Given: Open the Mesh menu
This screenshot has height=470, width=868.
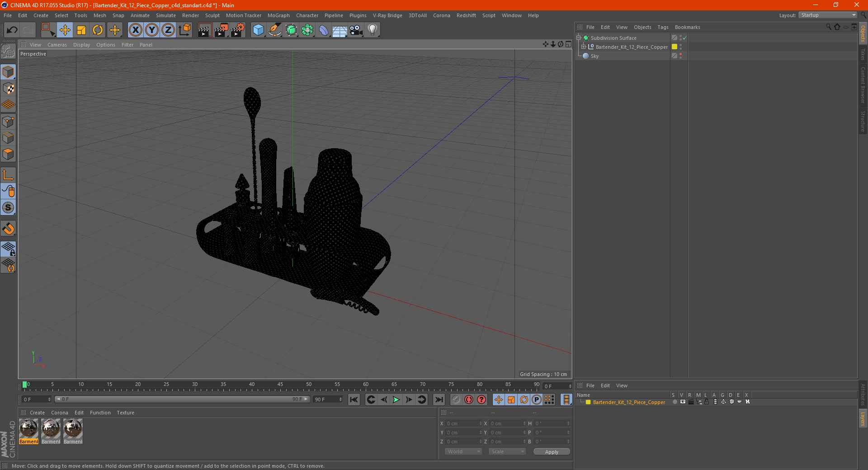Looking at the screenshot, I should 99,15.
